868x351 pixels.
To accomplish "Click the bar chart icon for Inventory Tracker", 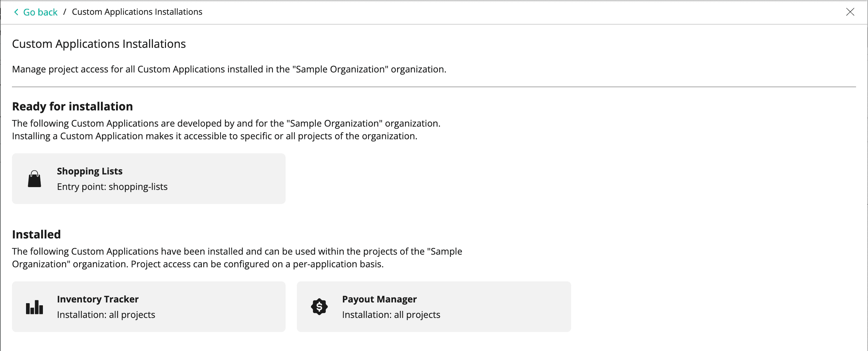I will pyautogui.click(x=34, y=307).
